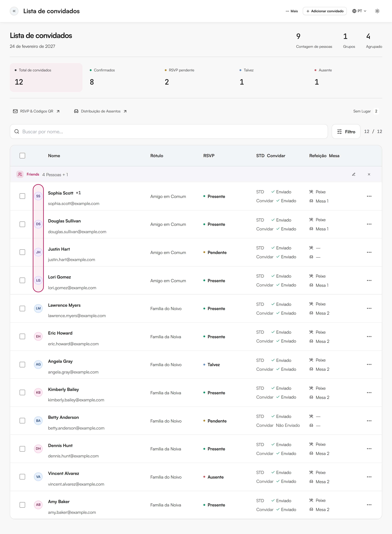The height and width of the screenshot is (534, 392).
Task: Open PT language dropdown
Action: (359, 11)
